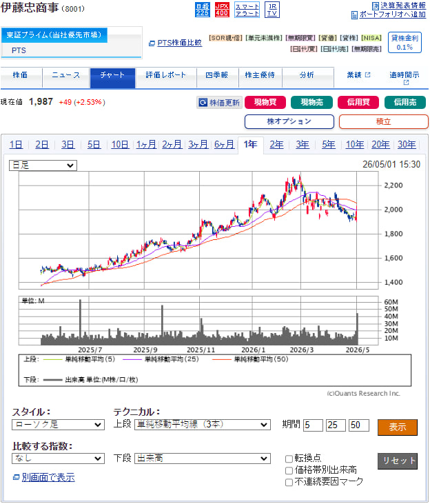Open スタイル ローソク足 dropdown

[x=58, y=425]
